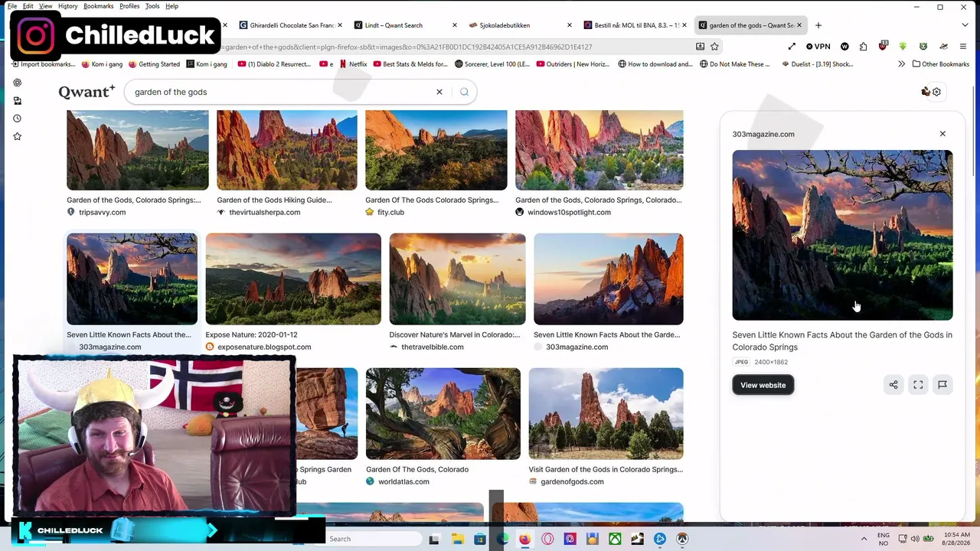This screenshot has height=551, width=980.
Task: Click the large preview image in side panel
Action: pyautogui.click(x=843, y=235)
